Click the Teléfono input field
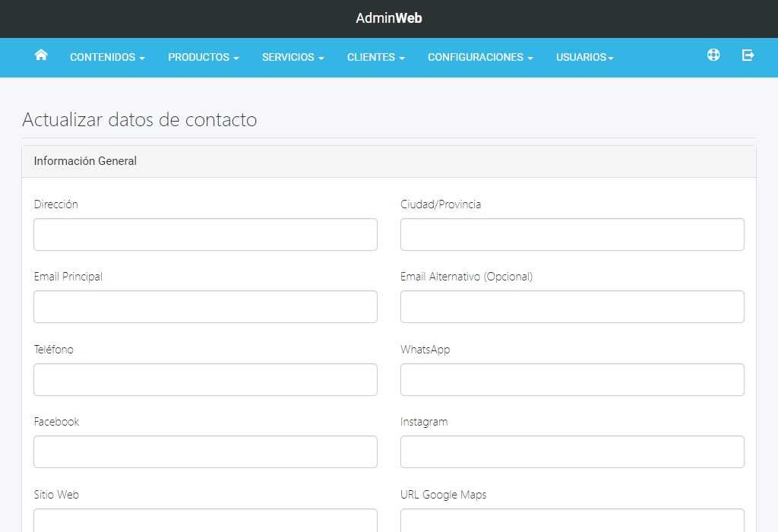The image size is (778, 532). click(x=205, y=379)
